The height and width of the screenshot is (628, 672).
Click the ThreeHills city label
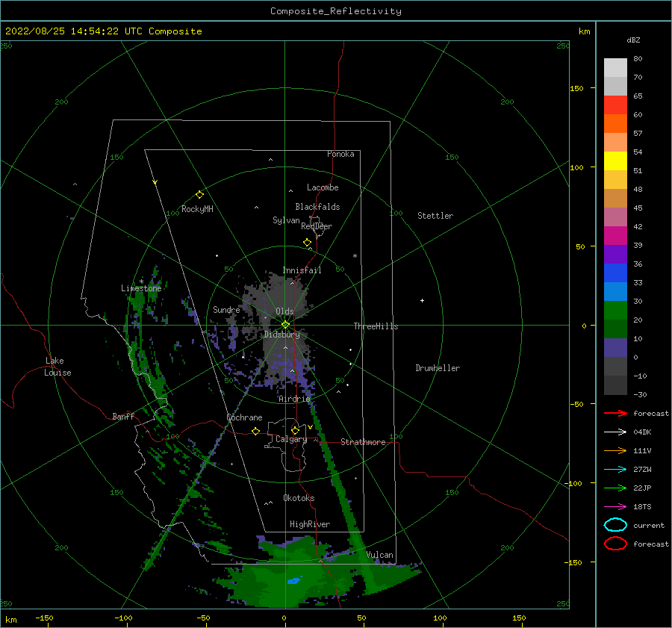point(376,326)
